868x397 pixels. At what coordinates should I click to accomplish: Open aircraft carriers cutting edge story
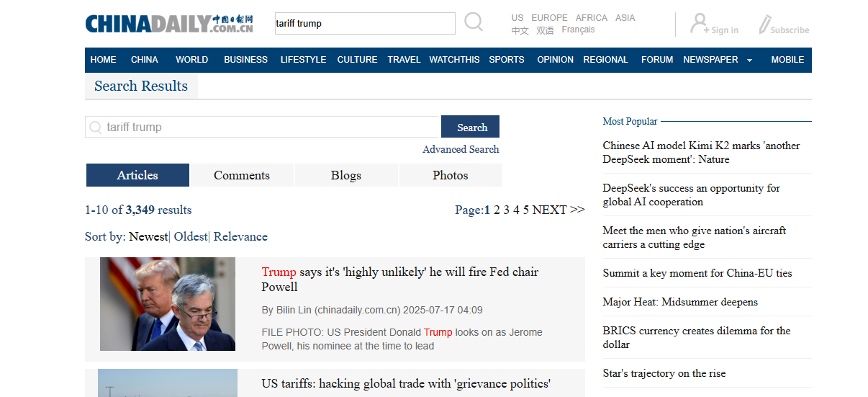(x=694, y=237)
